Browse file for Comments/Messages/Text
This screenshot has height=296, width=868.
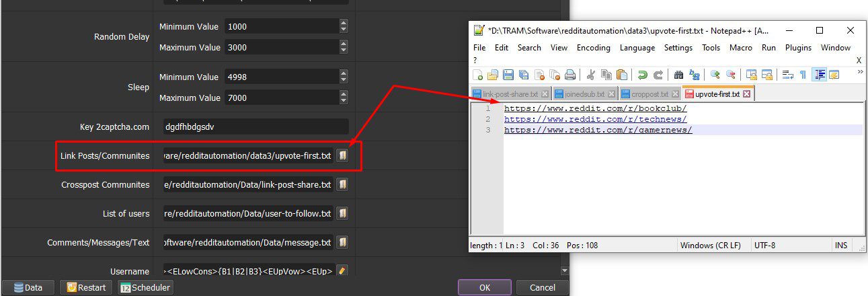click(x=342, y=242)
